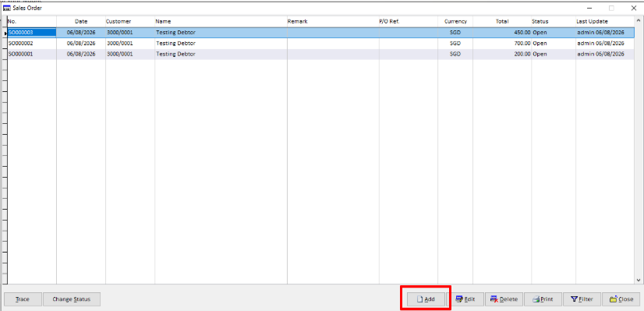The image size is (644, 311).
Task: Close the Sales Order window with X
Action: 633,8
